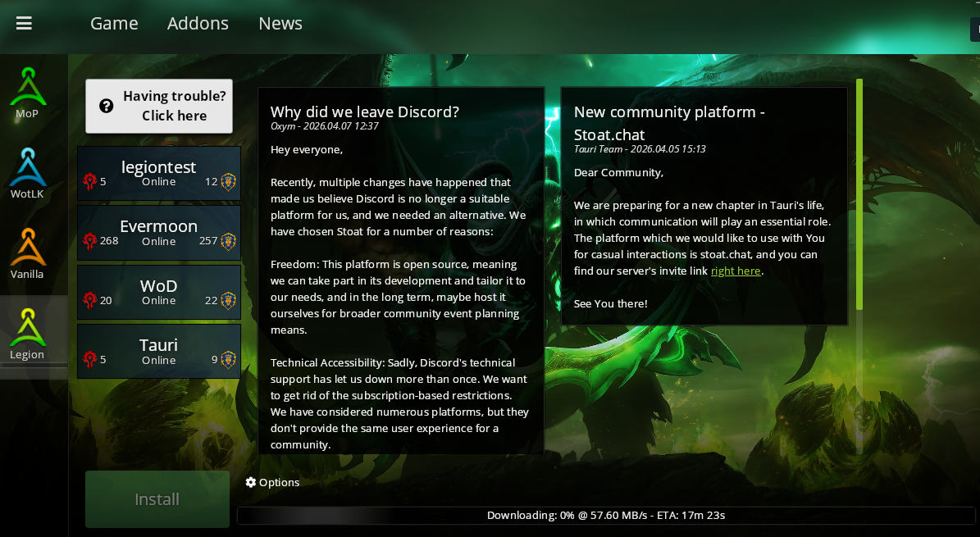
Task: Click Horde icon on WoD realm
Action: click(x=90, y=301)
